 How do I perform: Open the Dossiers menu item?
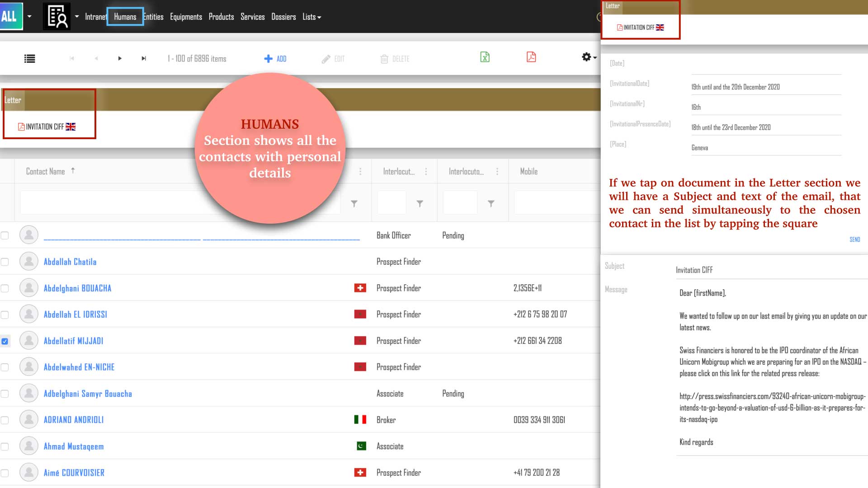(283, 17)
